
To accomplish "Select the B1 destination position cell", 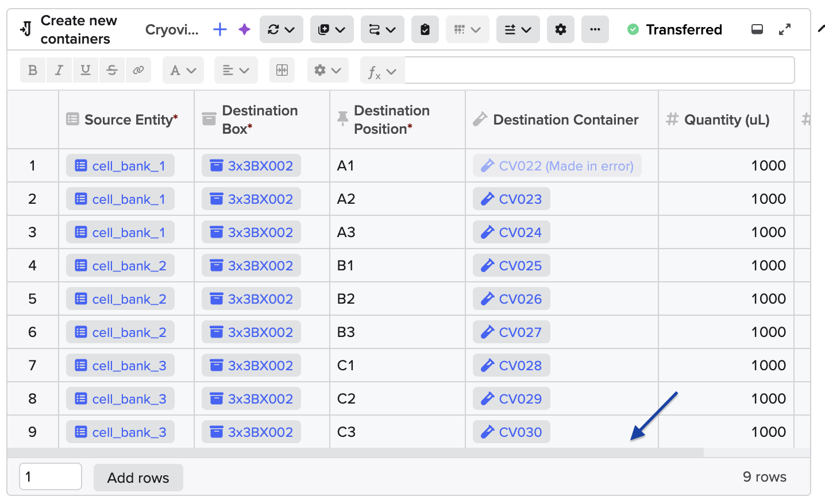I will pos(398,266).
